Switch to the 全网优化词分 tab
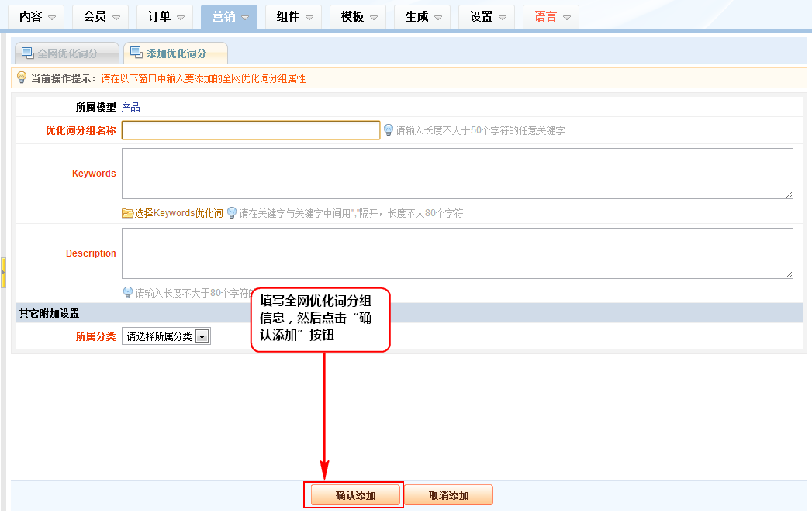 [67, 53]
